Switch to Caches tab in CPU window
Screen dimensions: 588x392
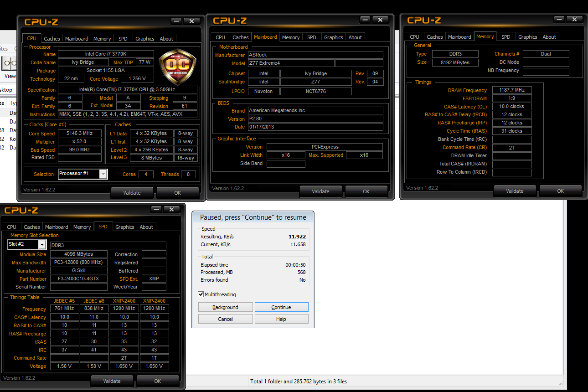pyautogui.click(x=52, y=39)
